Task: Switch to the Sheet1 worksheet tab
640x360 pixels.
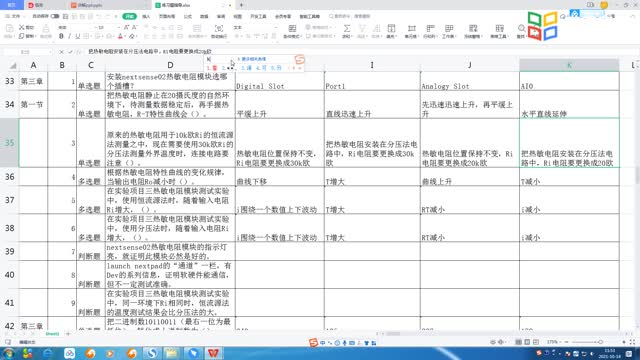Action: 52,334
